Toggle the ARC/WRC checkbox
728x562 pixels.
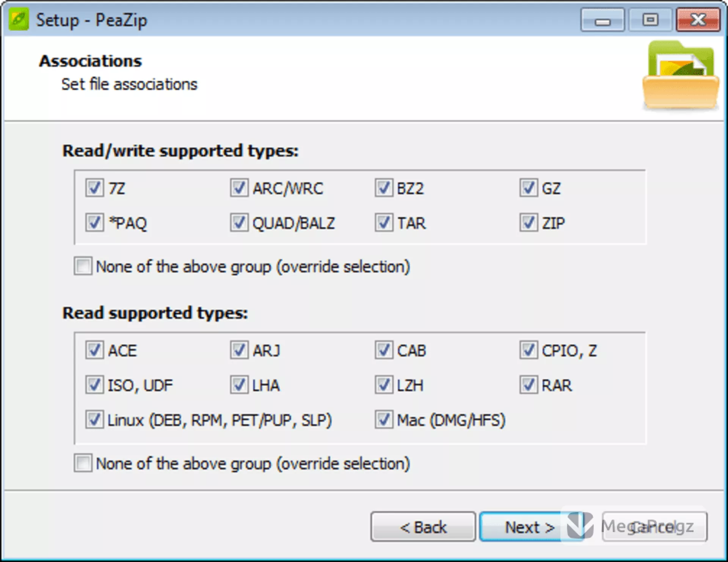tap(239, 188)
